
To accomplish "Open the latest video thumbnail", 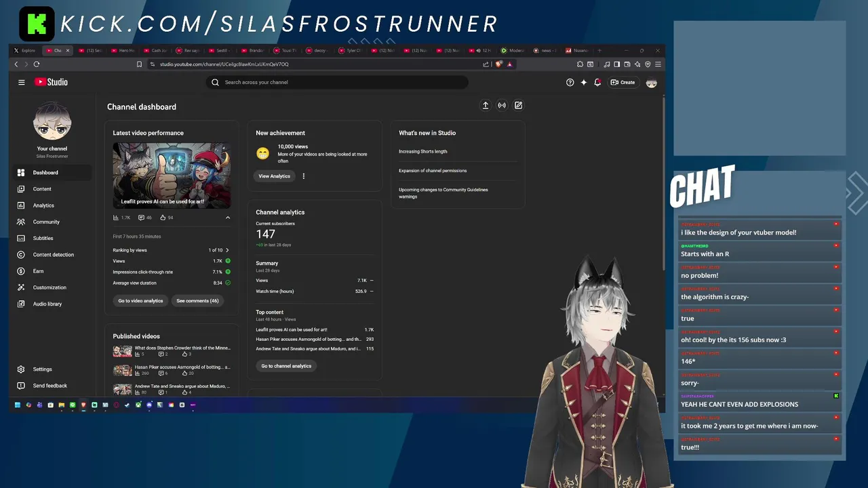I will click(172, 175).
